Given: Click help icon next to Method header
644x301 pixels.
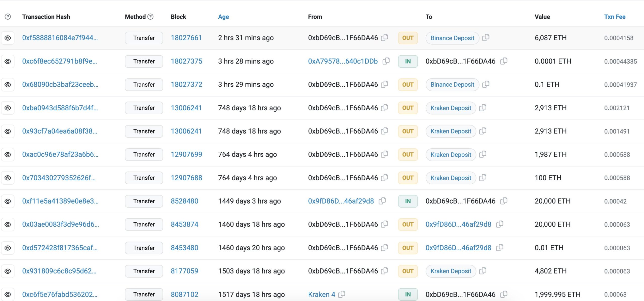Looking at the screenshot, I should pos(150,17).
